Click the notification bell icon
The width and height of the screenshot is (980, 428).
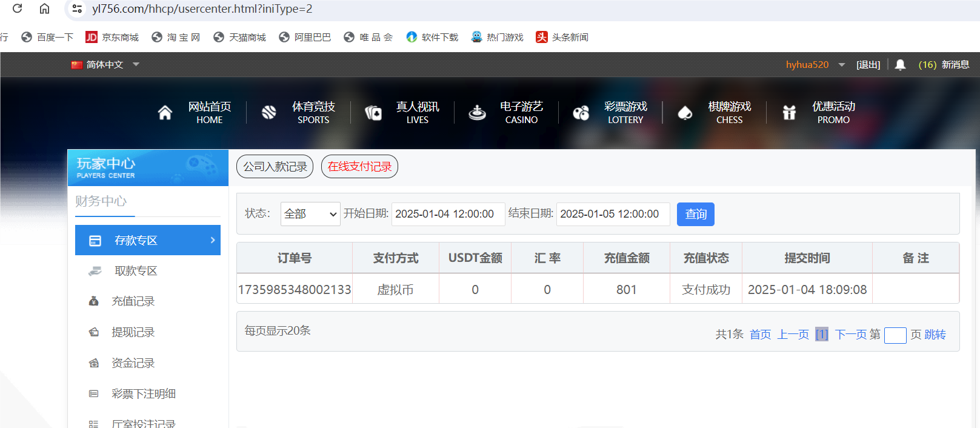pyautogui.click(x=900, y=65)
